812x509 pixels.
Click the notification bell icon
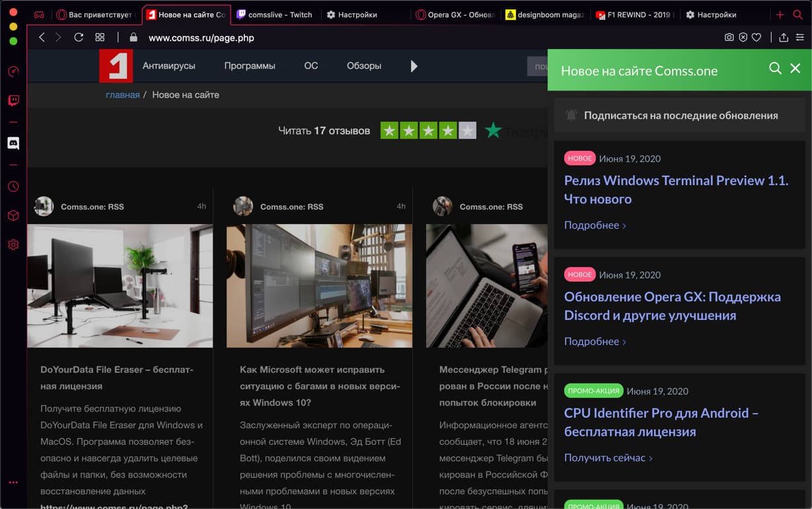(x=572, y=115)
